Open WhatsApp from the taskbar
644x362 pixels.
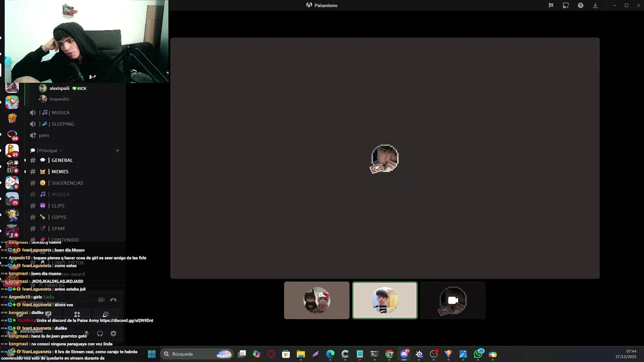tap(478, 354)
